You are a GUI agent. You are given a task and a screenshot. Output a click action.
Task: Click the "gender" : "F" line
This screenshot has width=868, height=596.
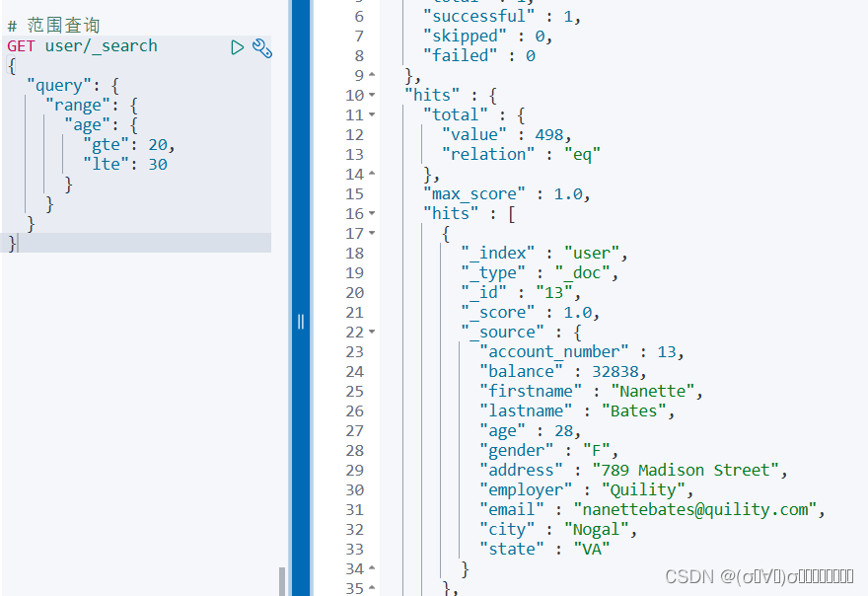click(549, 450)
